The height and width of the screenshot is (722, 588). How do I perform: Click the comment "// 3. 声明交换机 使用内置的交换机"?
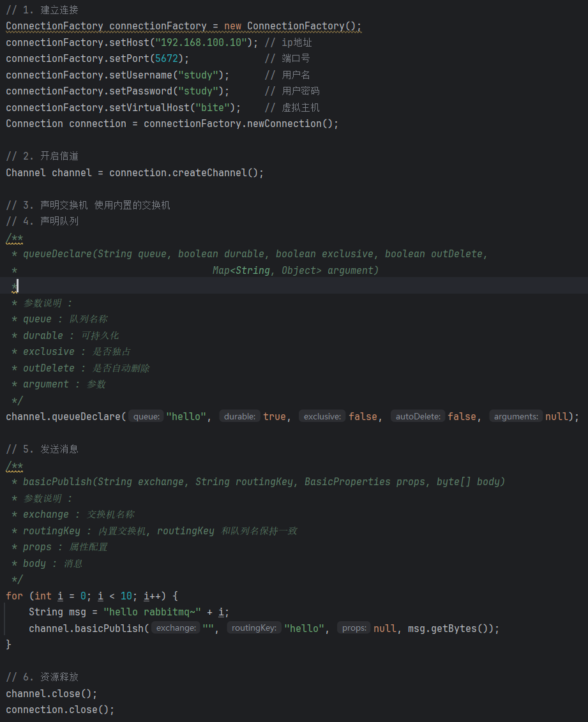pos(88,205)
